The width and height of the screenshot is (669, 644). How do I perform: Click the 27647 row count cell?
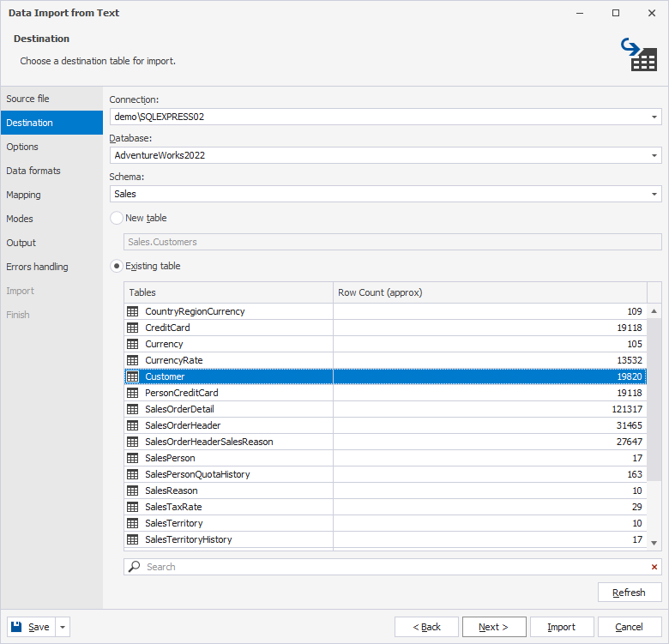491,442
